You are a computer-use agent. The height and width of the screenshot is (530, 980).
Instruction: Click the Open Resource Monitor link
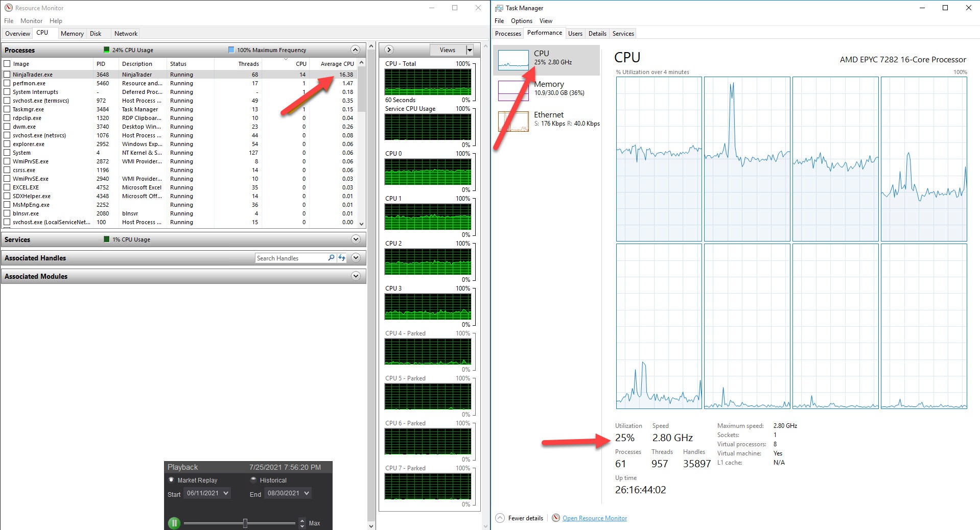click(x=595, y=518)
